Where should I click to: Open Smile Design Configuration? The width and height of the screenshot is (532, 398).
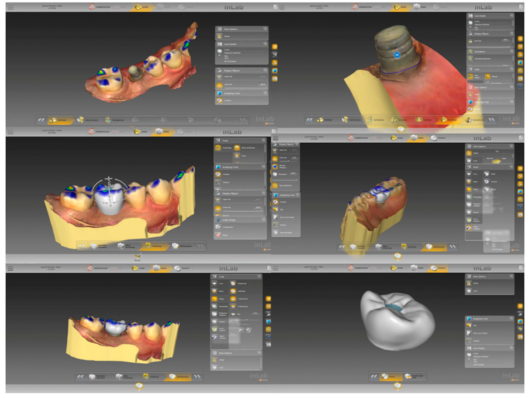click(218, 227)
